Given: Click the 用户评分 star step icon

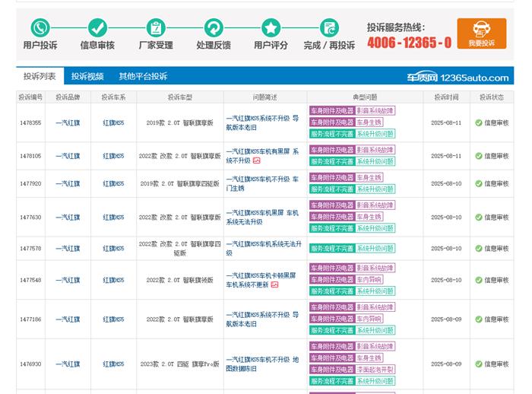Looking at the screenshot, I should pyautogui.click(x=271, y=28).
